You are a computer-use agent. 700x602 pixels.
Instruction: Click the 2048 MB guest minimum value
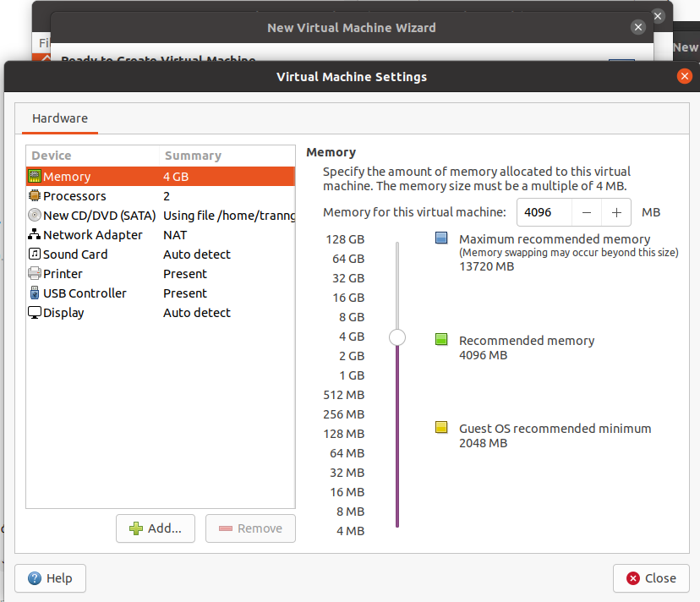[x=483, y=443]
